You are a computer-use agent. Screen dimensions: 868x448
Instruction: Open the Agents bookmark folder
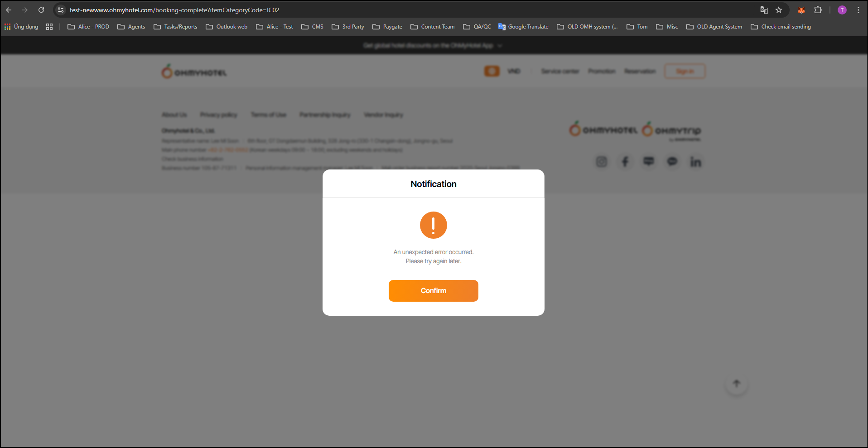(131, 27)
